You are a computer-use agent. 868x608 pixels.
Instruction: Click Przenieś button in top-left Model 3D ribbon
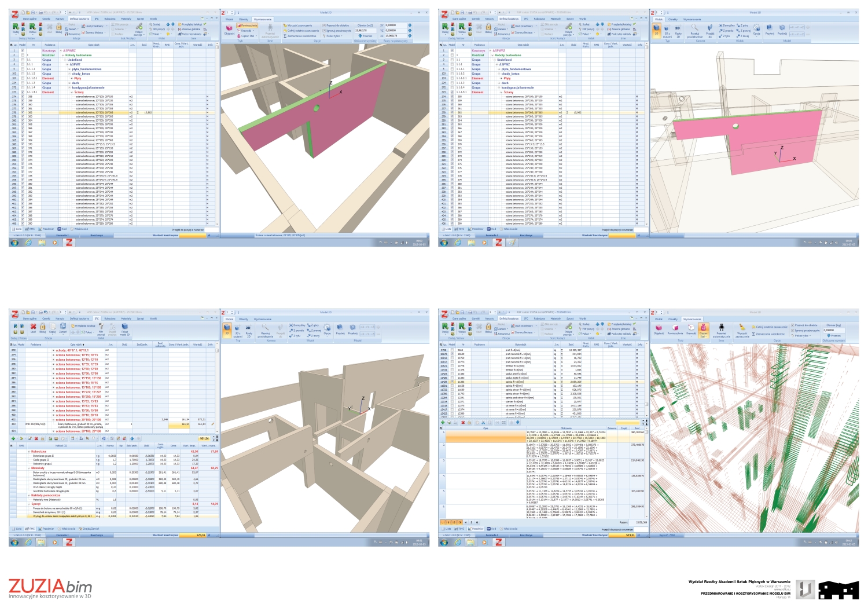click(x=365, y=36)
